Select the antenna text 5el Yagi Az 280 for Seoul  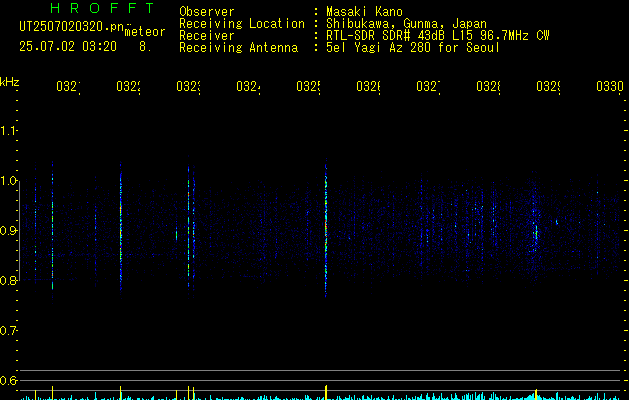[x=413, y=48]
